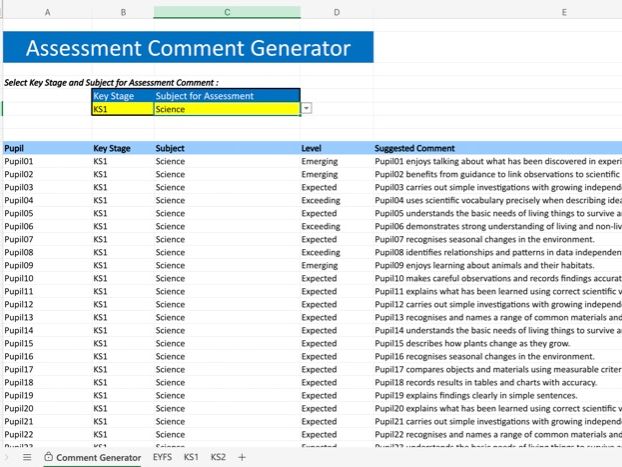Click the Assessment Comment Generator title banner

tap(188, 47)
